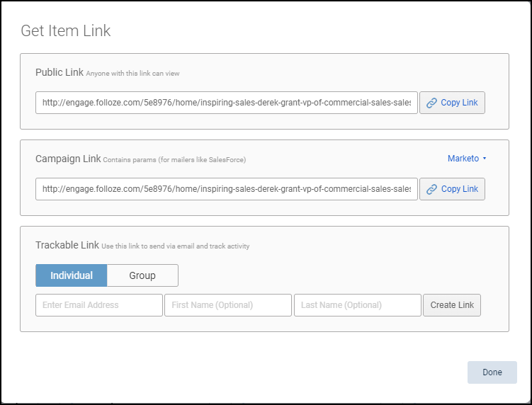Focus the Enter Email Address field
The image size is (532, 405).
coord(99,305)
